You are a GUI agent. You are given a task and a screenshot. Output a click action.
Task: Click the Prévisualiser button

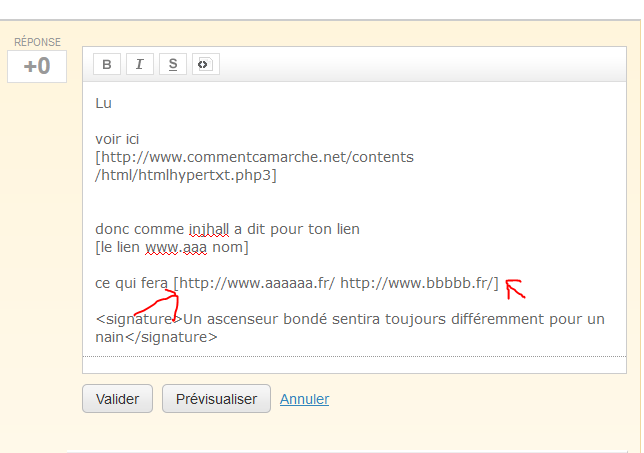(x=216, y=398)
